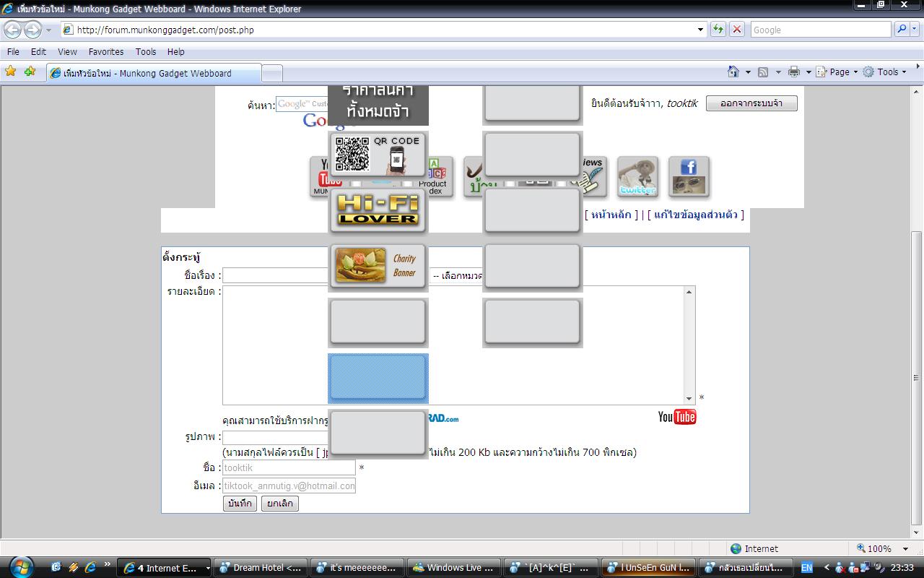Open the Favorites Center star icon
The image size is (924, 578).
[11, 72]
